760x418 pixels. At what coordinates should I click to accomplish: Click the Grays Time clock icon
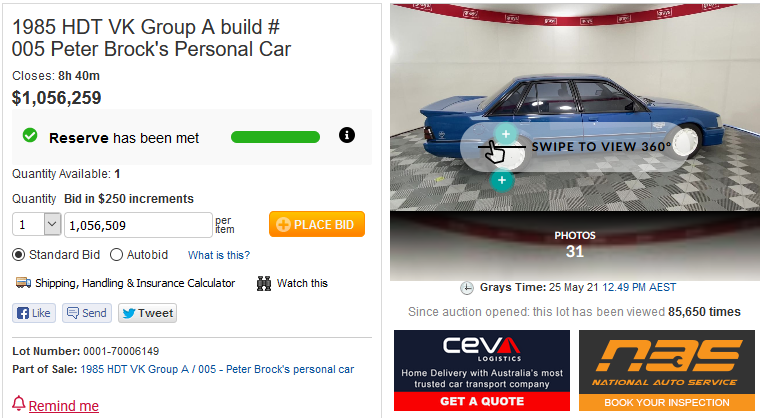click(x=467, y=288)
